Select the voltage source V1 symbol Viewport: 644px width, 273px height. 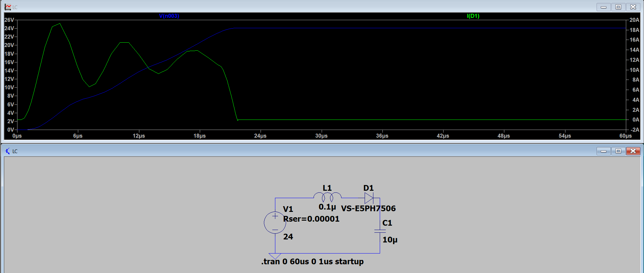click(275, 223)
